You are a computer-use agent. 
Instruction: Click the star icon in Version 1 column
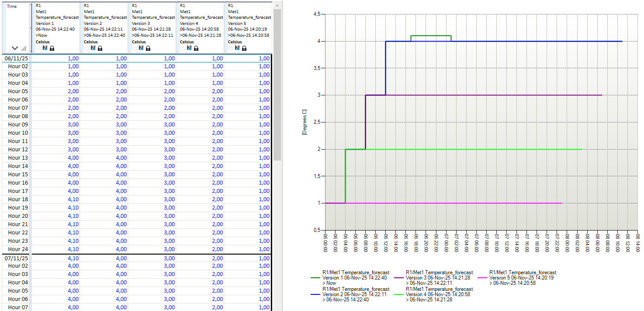tap(38, 48)
